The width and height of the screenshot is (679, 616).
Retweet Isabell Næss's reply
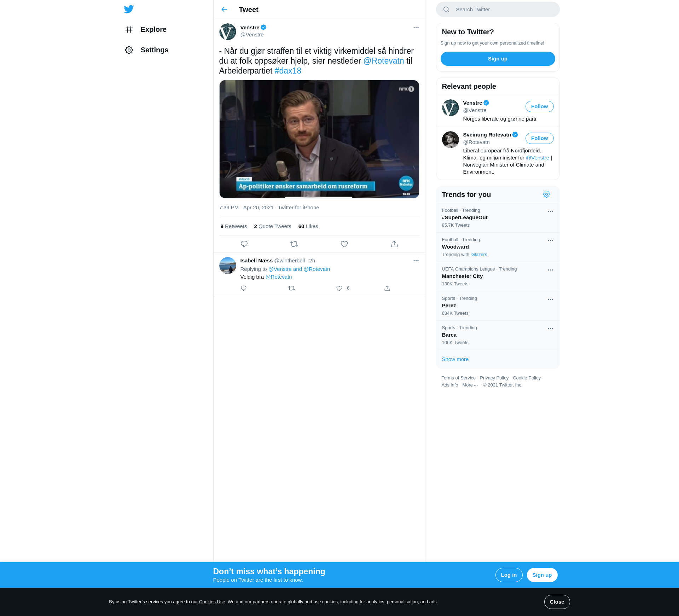(291, 288)
